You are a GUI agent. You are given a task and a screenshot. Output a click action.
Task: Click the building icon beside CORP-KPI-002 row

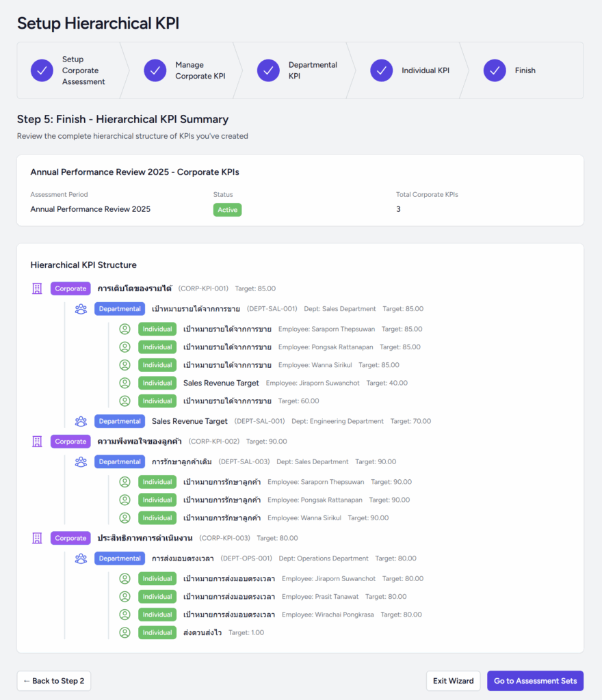coord(37,442)
